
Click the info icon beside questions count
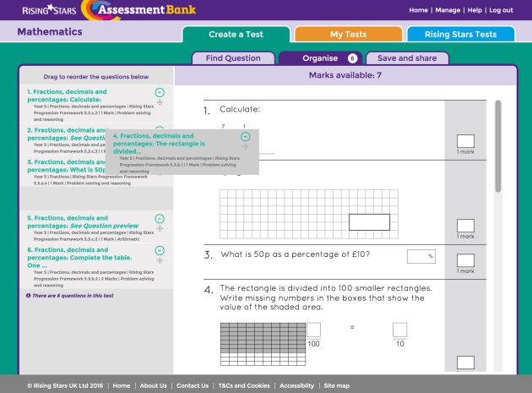[x=28, y=296]
